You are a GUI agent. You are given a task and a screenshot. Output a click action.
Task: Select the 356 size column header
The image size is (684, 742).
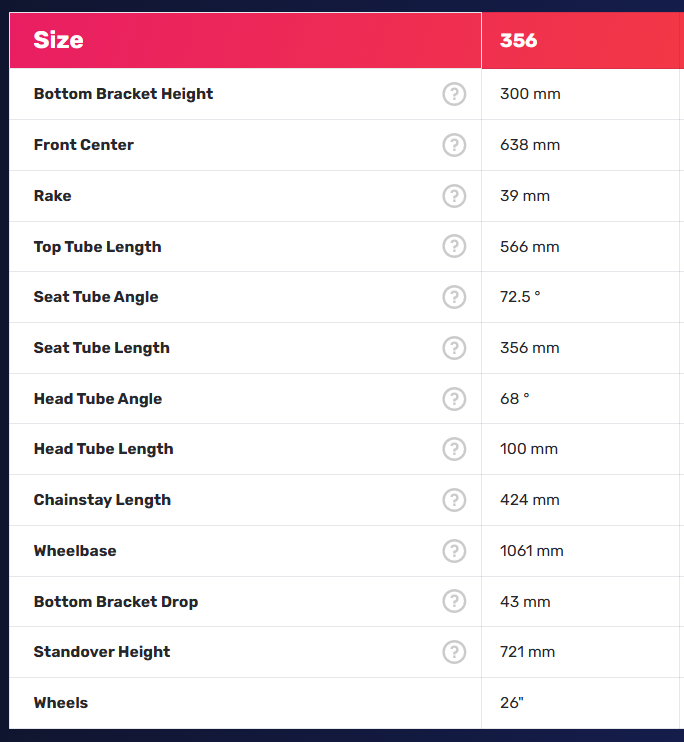click(583, 40)
